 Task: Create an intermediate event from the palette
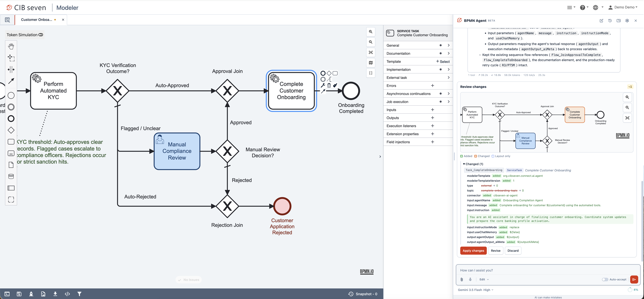11,107
